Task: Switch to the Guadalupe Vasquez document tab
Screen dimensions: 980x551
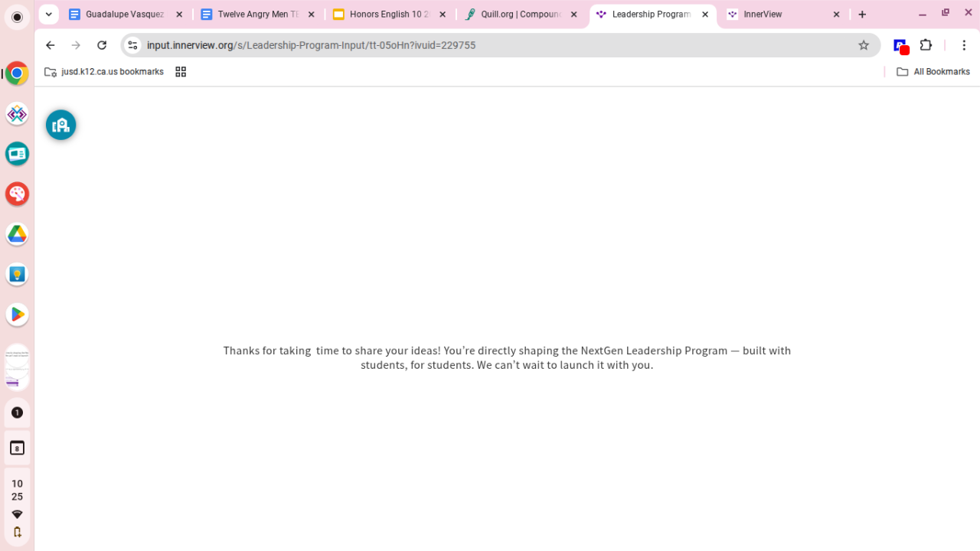Action: (x=126, y=15)
